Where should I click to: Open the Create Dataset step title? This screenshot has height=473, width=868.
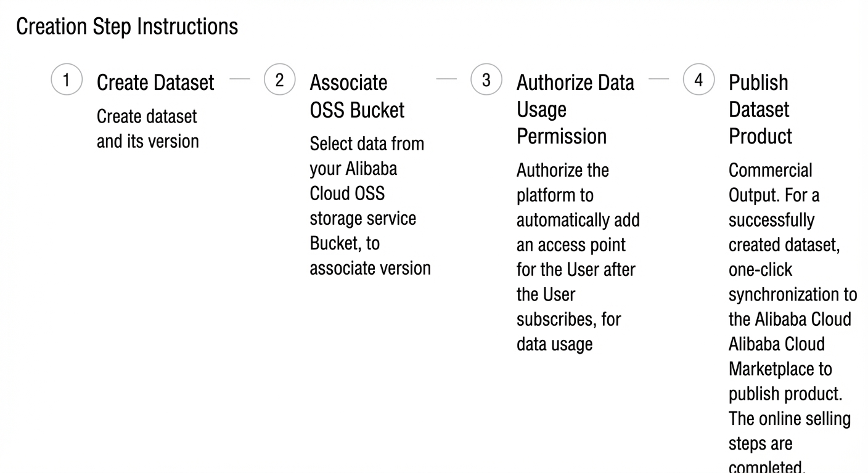click(x=155, y=82)
